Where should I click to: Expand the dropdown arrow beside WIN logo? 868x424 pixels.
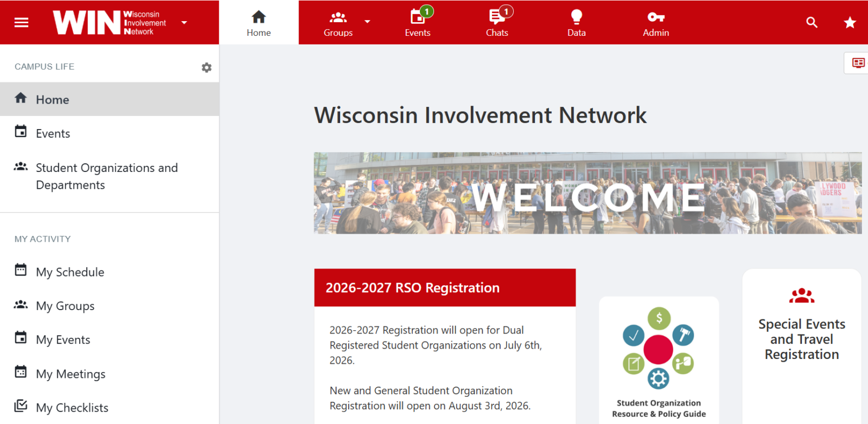[x=184, y=23]
